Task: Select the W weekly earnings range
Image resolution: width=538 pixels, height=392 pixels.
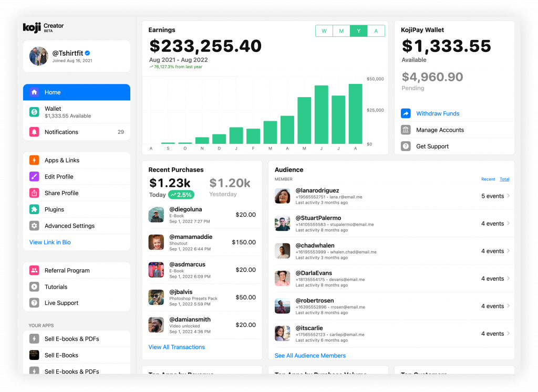Action: pos(324,31)
